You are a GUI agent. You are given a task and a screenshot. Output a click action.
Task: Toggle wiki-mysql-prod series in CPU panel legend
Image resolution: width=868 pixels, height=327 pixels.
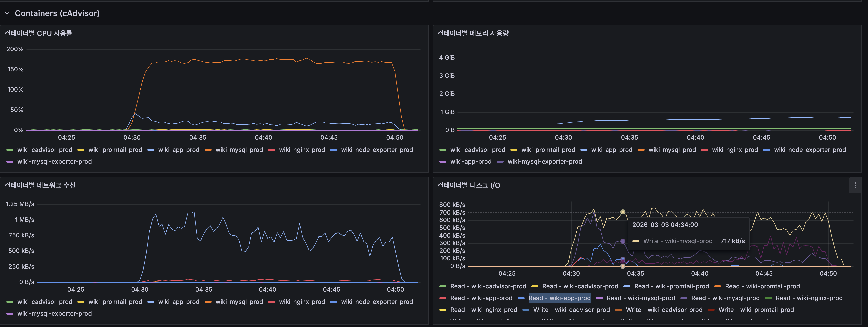click(239, 150)
